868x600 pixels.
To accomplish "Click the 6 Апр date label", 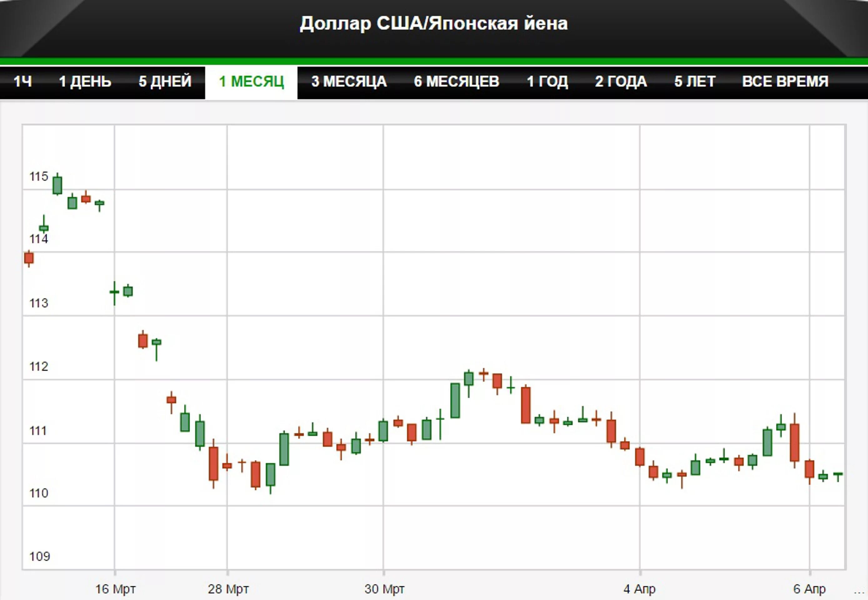I will tap(809, 589).
